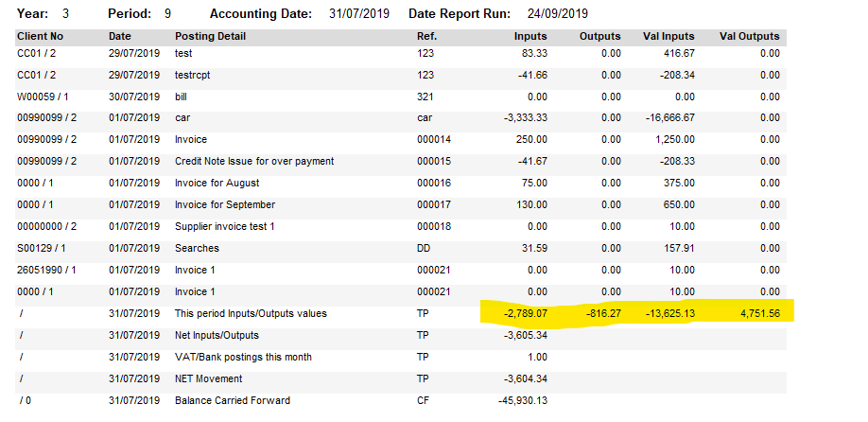Click client number W00059 / 1

(43, 97)
